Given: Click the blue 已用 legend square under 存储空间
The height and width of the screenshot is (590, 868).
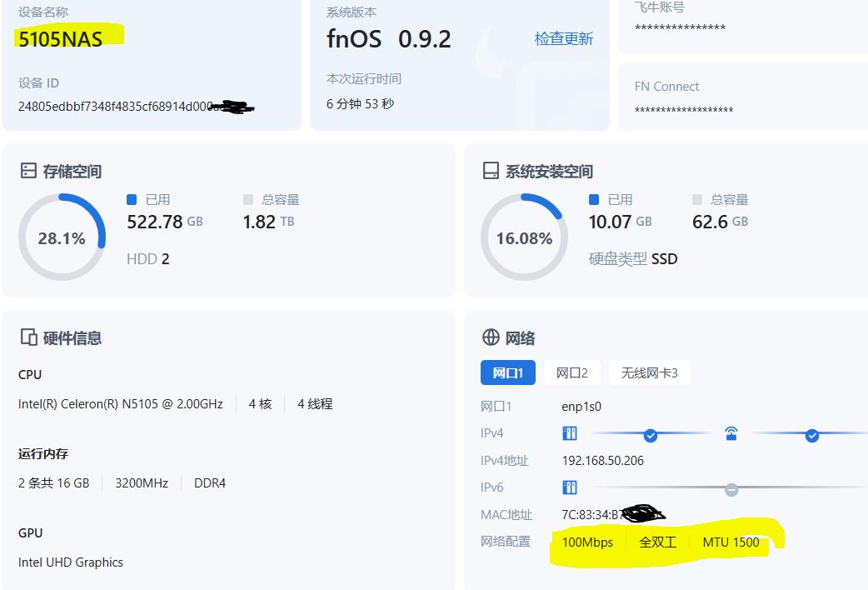Looking at the screenshot, I should (131, 199).
